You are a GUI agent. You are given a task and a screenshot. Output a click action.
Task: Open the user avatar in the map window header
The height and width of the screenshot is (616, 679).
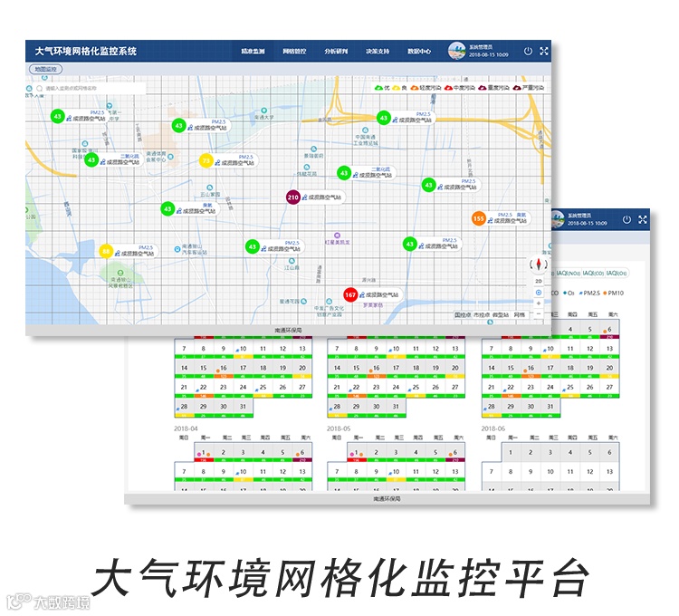(x=456, y=51)
